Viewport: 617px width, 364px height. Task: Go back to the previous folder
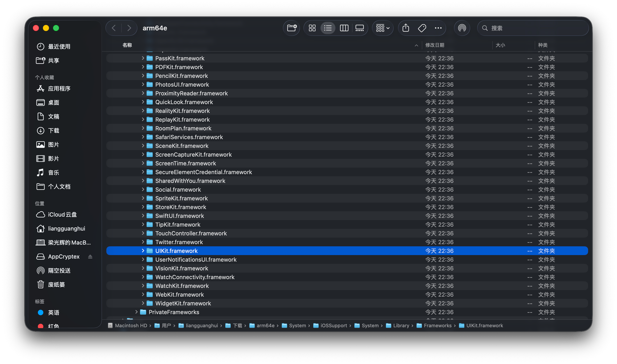[x=114, y=28]
